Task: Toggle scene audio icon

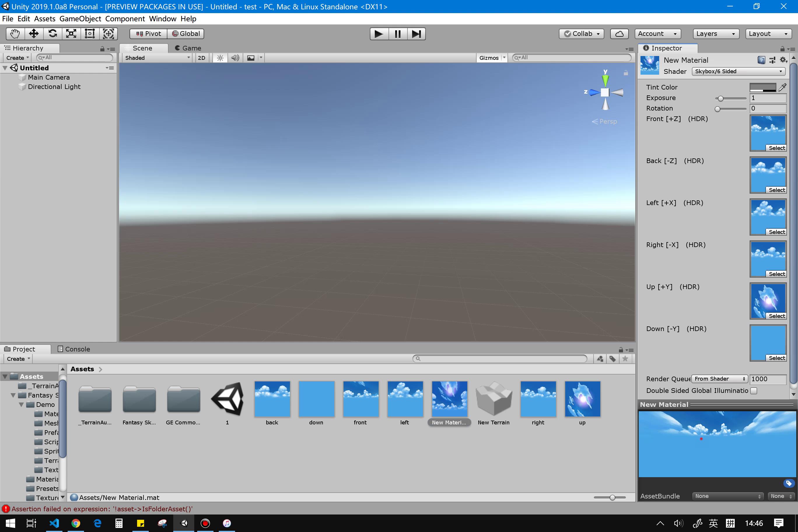Action: pyautogui.click(x=235, y=58)
